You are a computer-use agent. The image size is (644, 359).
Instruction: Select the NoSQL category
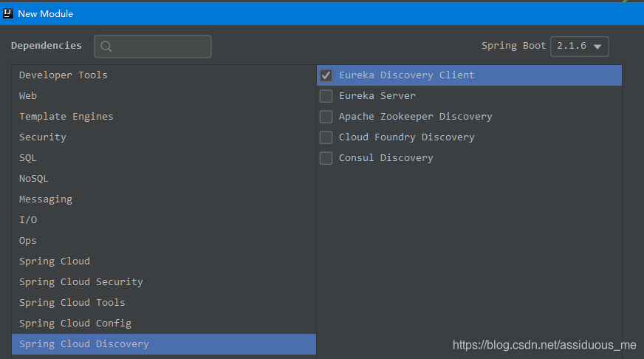pyautogui.click(x=164, y=179)
